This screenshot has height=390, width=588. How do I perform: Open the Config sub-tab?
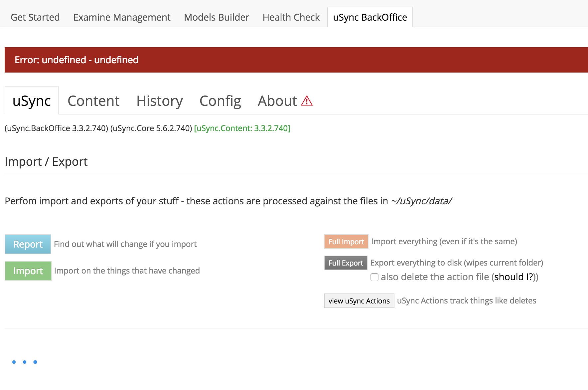(220, 101)
